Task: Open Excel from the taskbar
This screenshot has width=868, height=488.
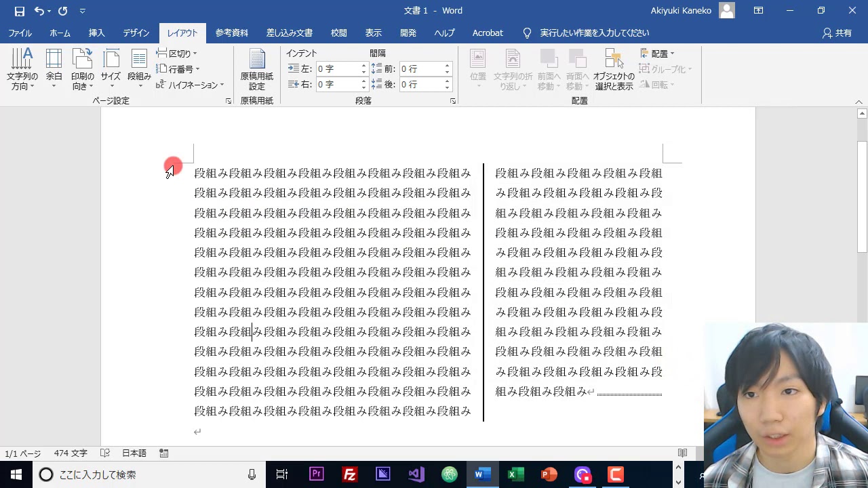Action: (x=515, y=474)
